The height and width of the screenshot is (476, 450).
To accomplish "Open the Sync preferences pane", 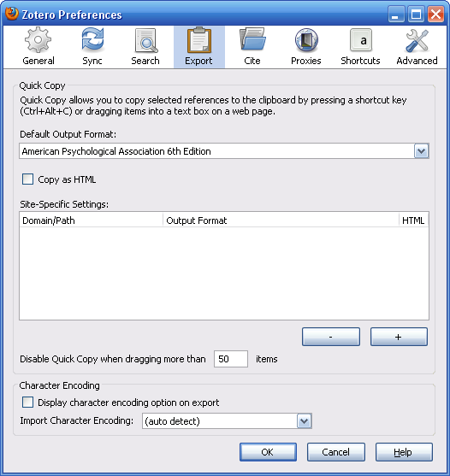I will (92, 47).
